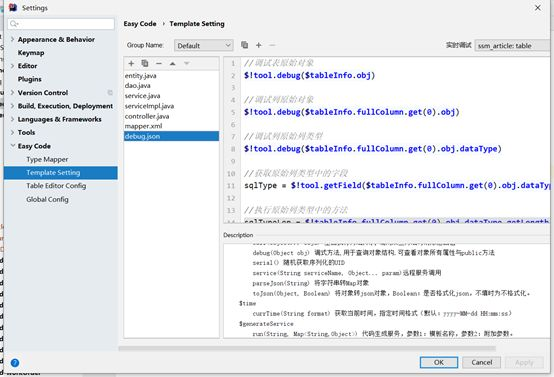Click the Cancel button
The image size is (554, 377).
point(482,362)
